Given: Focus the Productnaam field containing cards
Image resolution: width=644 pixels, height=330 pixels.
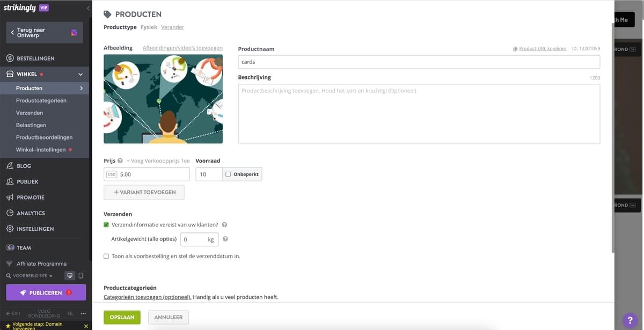Looking at the screenshot, I should (419, 62).
